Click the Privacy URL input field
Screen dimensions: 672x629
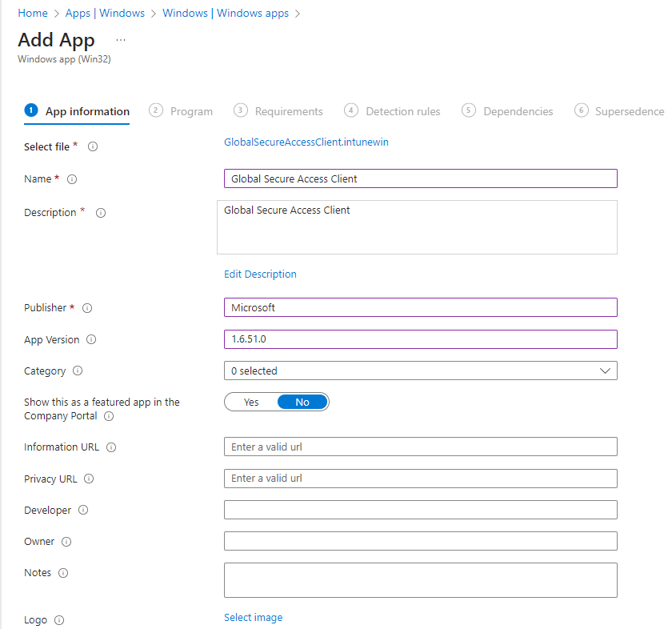click(x=421, y=479)
